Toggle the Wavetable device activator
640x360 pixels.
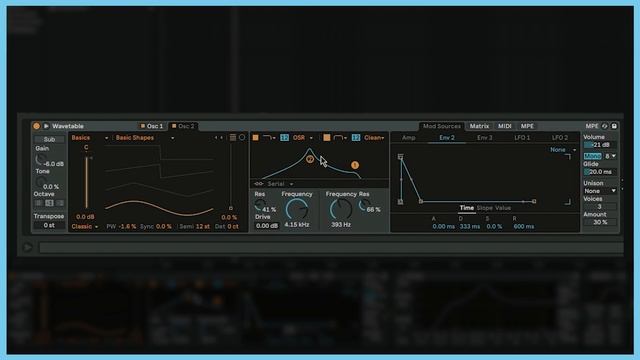tap(36, 126)
